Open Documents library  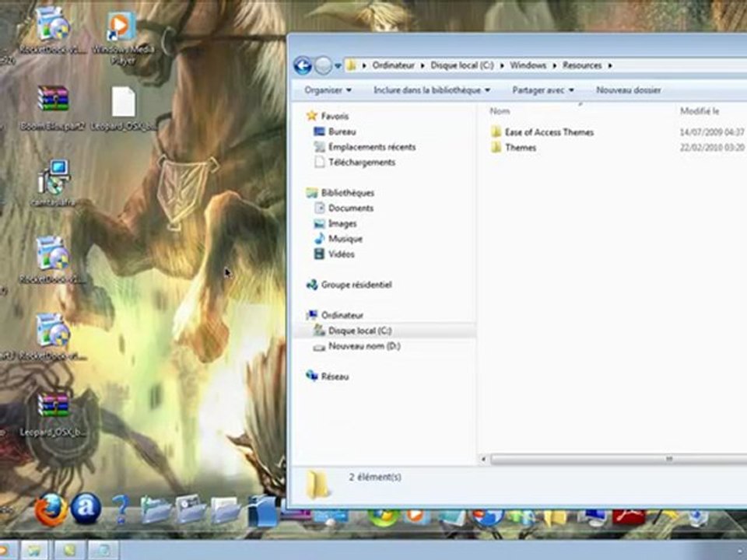click(x=351, y=208)
